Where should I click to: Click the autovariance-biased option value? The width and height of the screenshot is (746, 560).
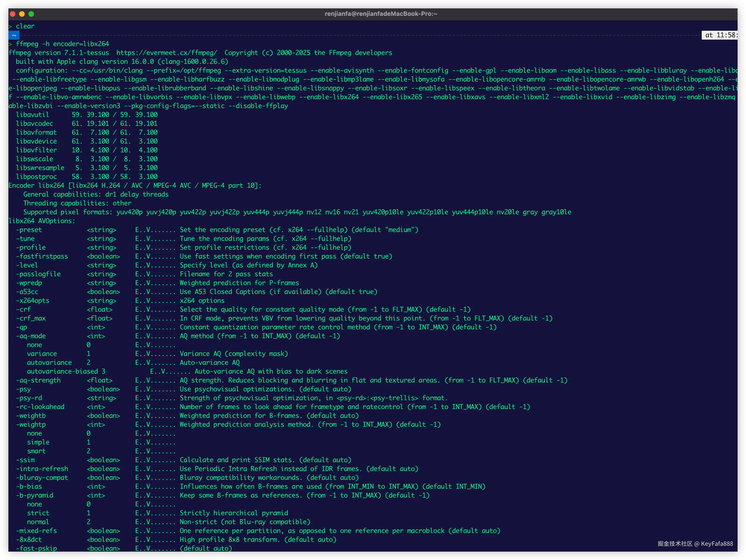point(62,371)
